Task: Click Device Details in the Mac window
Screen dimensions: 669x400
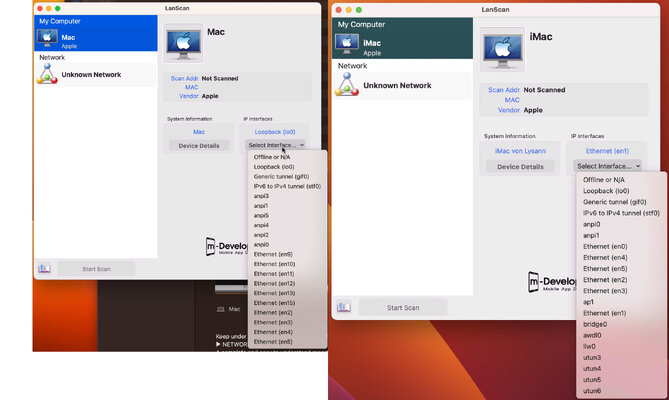Action: click(199, 146)
